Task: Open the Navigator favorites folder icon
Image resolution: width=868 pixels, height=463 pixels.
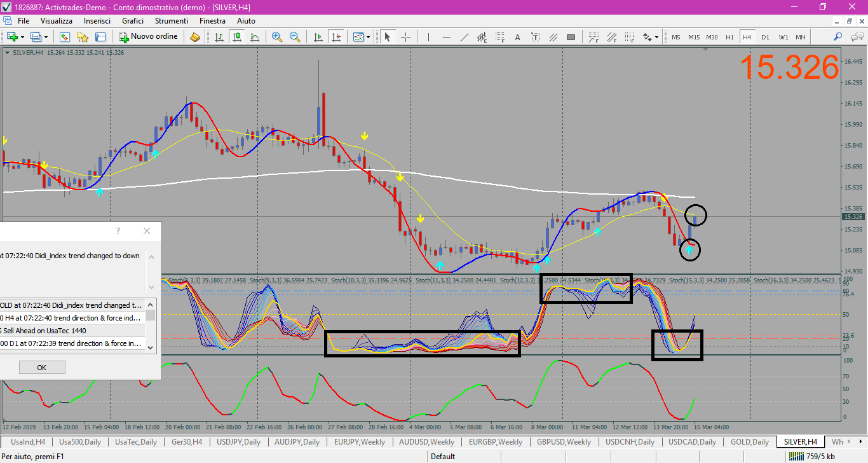Action: [x=83, y=37]
